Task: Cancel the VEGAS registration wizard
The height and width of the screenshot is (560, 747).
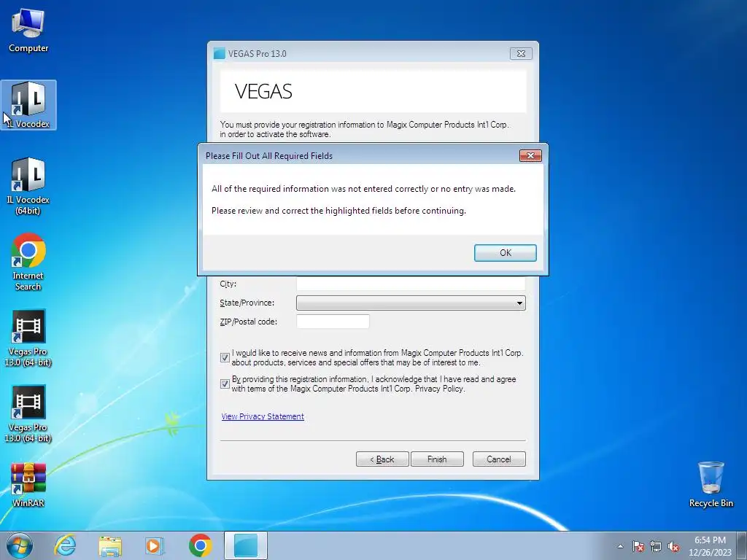Action: 499,459
